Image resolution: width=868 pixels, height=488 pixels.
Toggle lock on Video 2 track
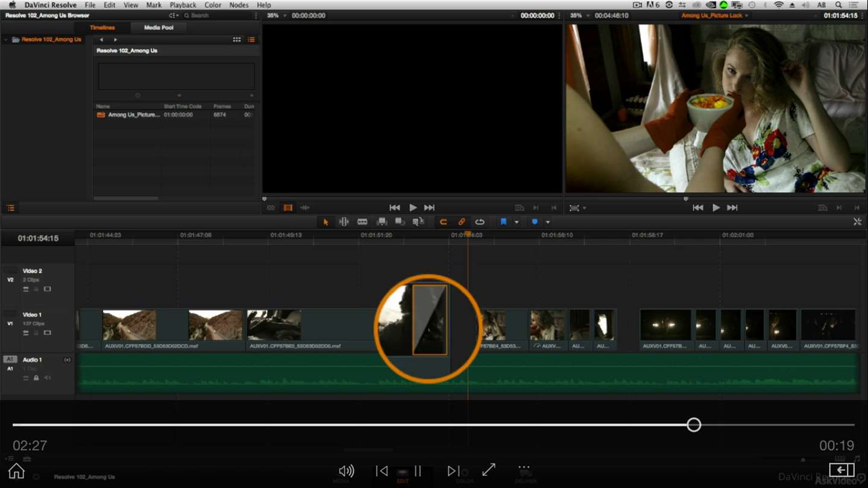36,289
